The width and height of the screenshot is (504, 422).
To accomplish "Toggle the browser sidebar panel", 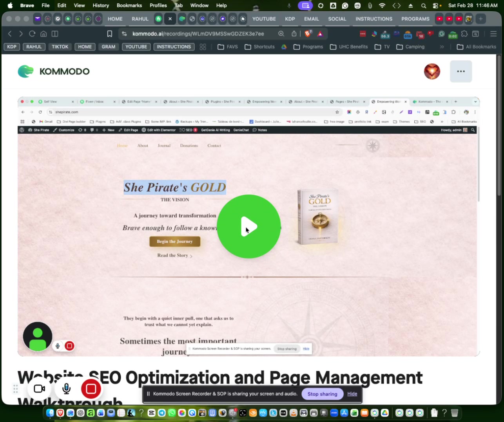I will [x=55, y=34].
